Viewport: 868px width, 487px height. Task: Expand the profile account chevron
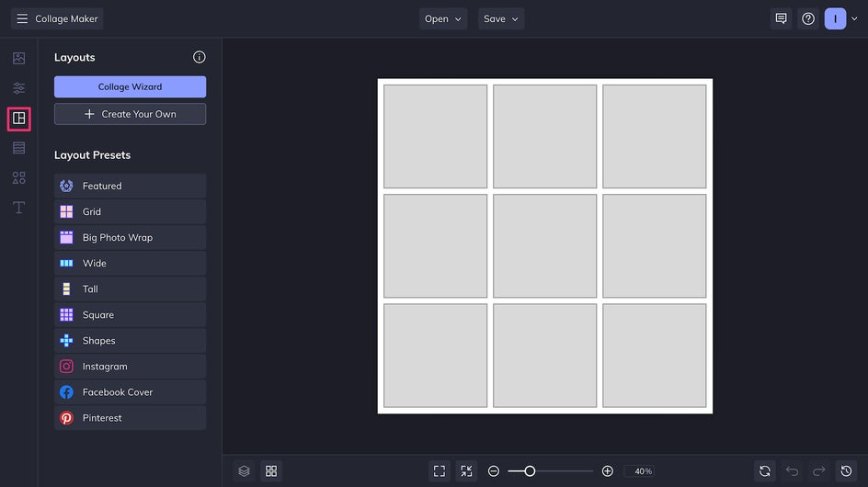(x=855, y=18)
